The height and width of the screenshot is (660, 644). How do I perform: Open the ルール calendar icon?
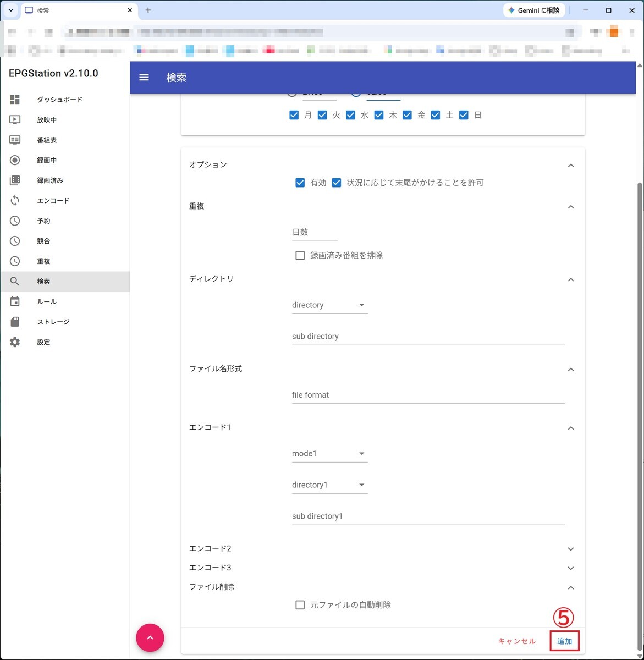[15, 301]
